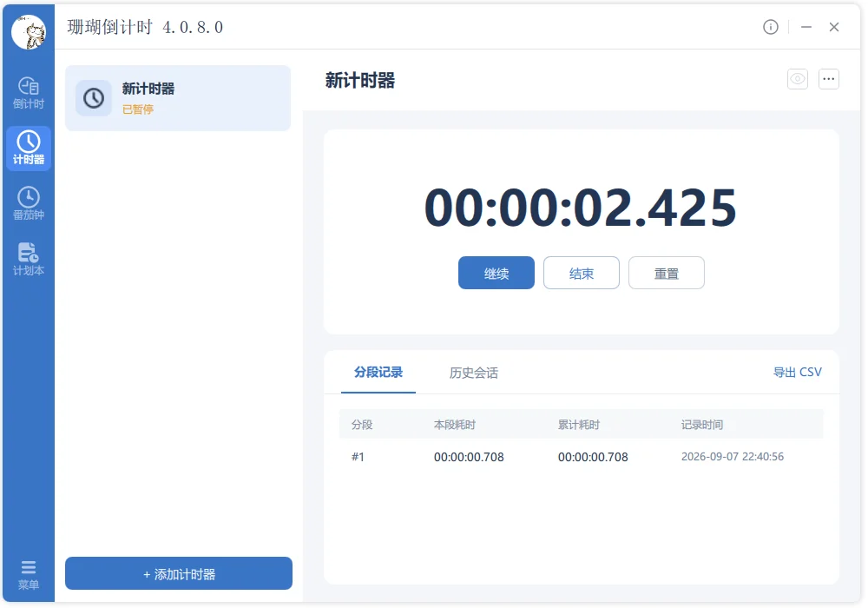
Task: Click the 00:00:02.425 timer display
Action: click(x=581, y=208)
